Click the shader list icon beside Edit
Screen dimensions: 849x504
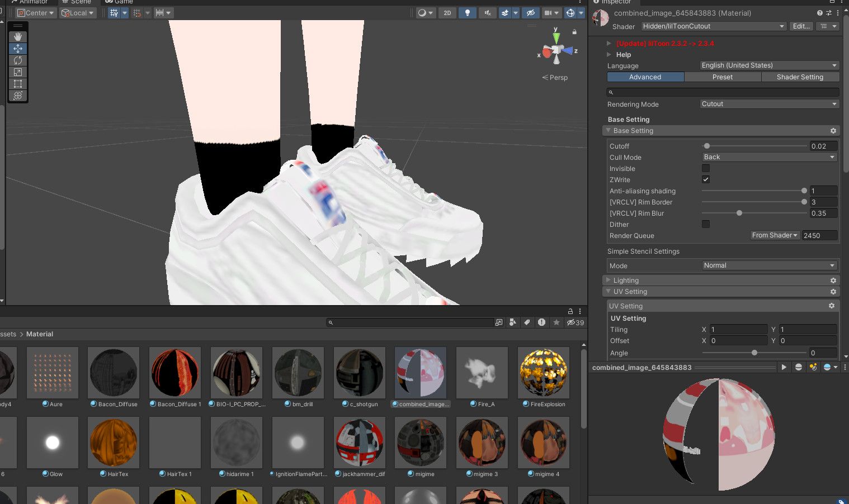828,26
